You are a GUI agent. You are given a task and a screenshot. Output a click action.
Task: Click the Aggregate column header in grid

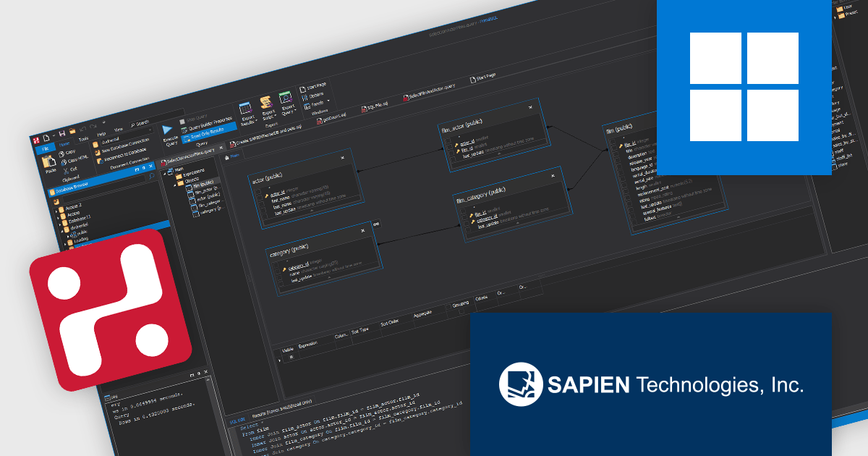(x=422, y=314)
